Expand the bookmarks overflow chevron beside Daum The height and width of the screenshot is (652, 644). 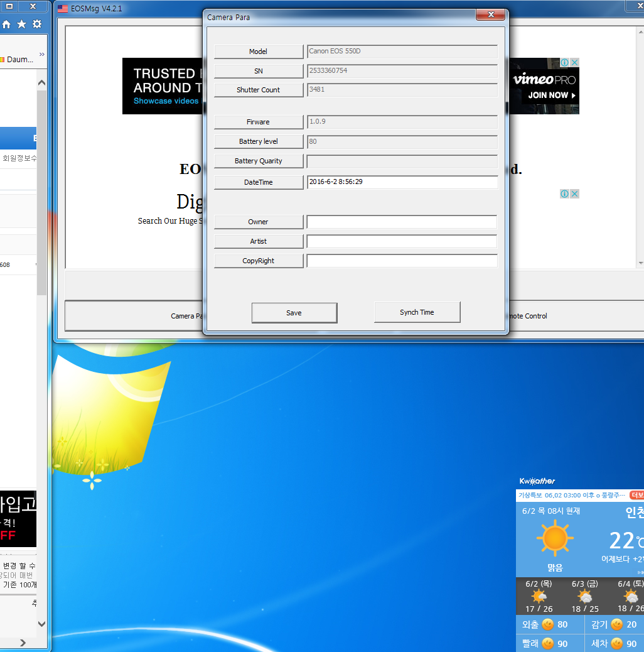point(42,55)
